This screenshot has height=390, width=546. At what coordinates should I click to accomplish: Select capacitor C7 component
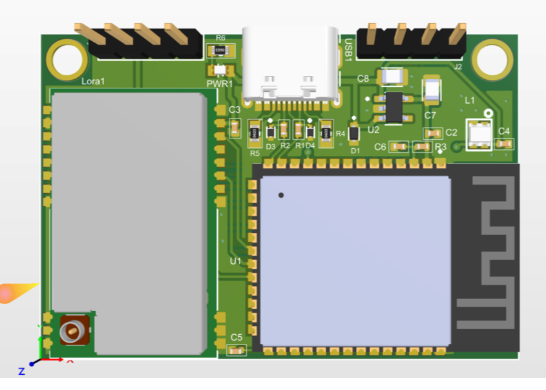[x=432, y=90]
